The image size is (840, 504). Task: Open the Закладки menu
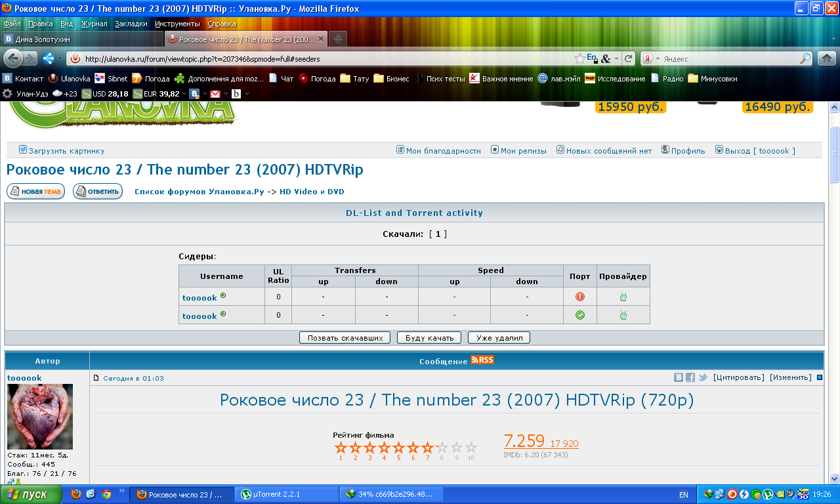coord(131,24)
